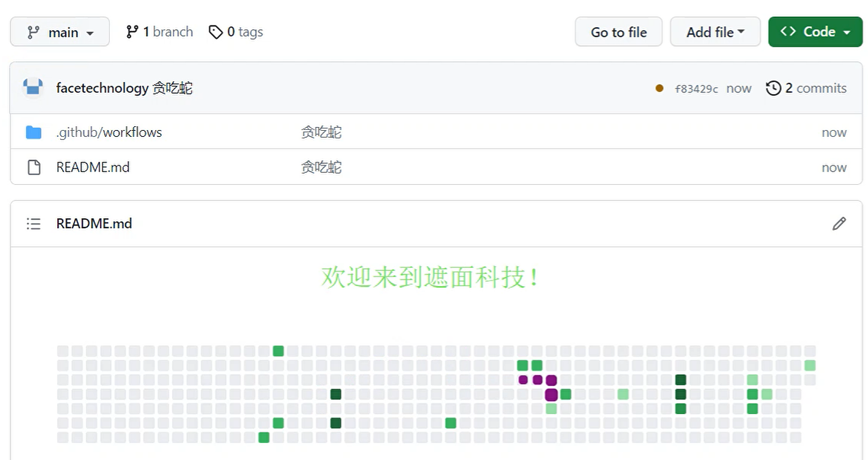Click the yellow status dot beside commit hash
Viewport: 868px width, 460px height.
tap(659, 88)
